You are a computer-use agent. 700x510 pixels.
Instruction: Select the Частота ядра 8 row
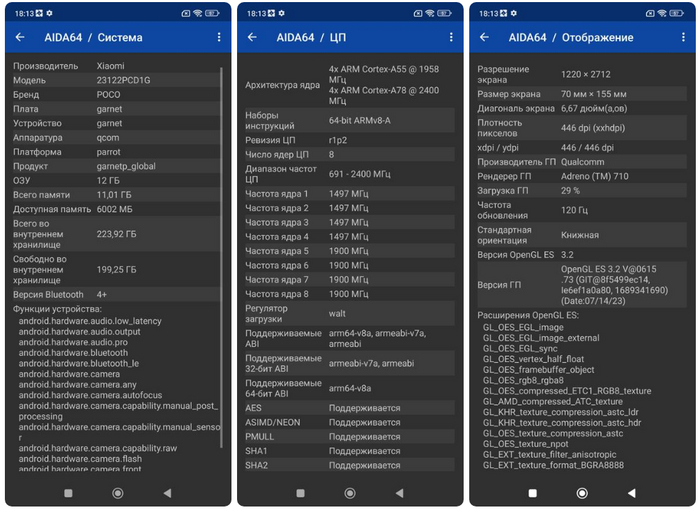click(350, 294)
